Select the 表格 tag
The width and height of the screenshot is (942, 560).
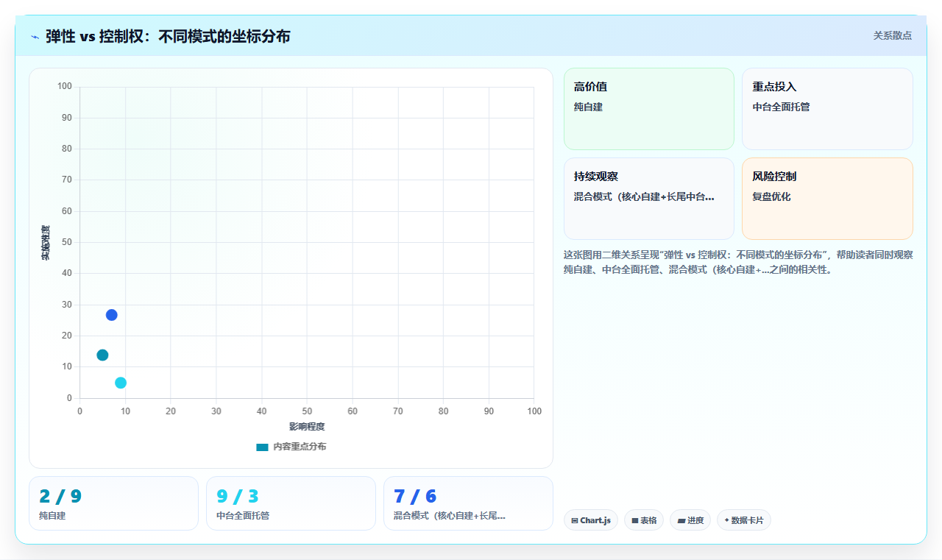[644, 520]
